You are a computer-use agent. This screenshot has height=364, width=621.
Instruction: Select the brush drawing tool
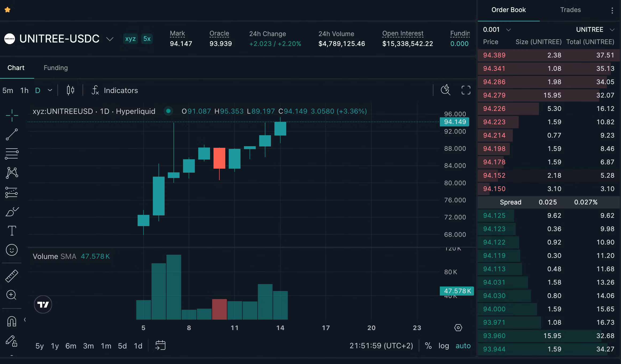(x=12, y=211)
